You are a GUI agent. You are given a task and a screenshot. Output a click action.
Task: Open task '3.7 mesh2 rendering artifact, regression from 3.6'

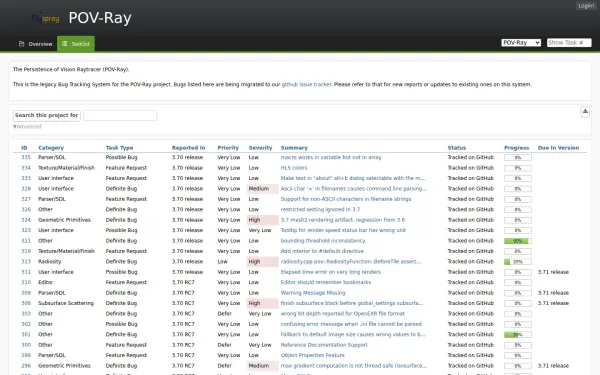pyautogui.click(x=342, y=220)
